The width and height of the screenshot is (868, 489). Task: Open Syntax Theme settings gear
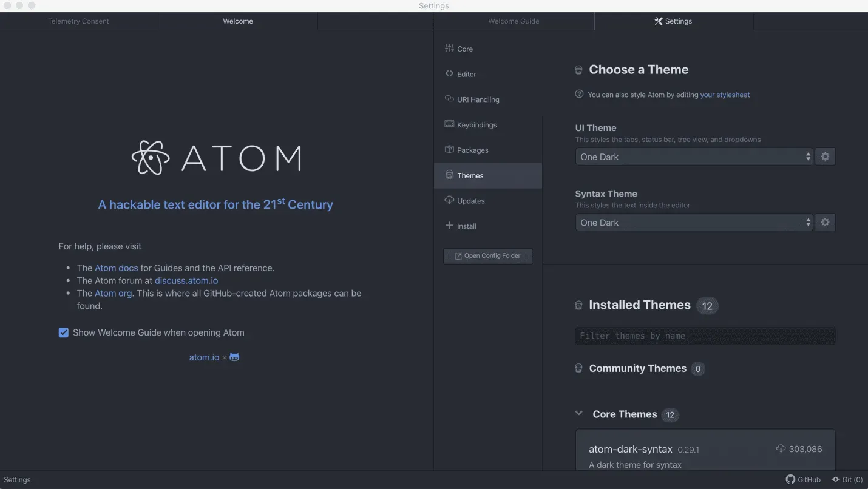825,222
